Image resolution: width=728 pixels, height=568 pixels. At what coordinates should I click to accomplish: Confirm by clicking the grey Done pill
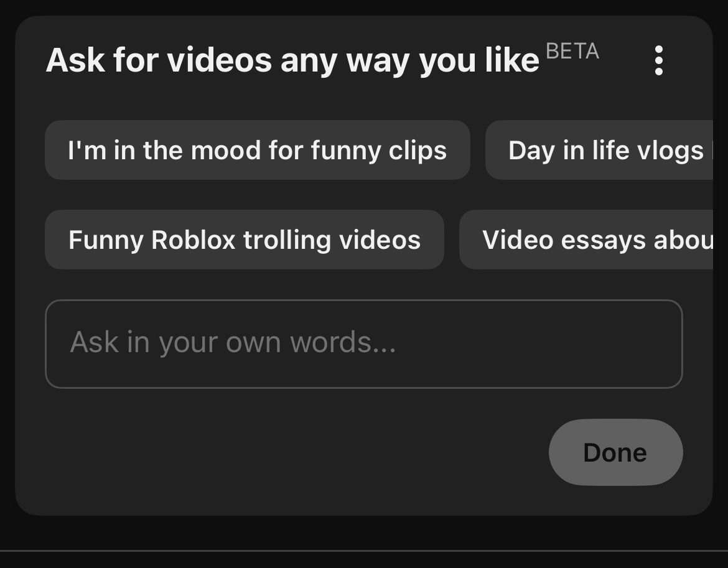pyautogui.click(x=615, y=452)
